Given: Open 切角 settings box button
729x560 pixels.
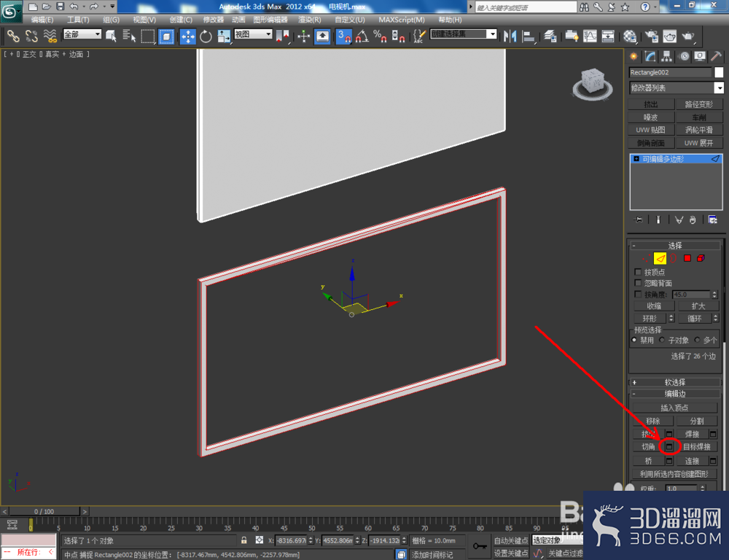Looking at the screenshot, I should coord(669,446).
